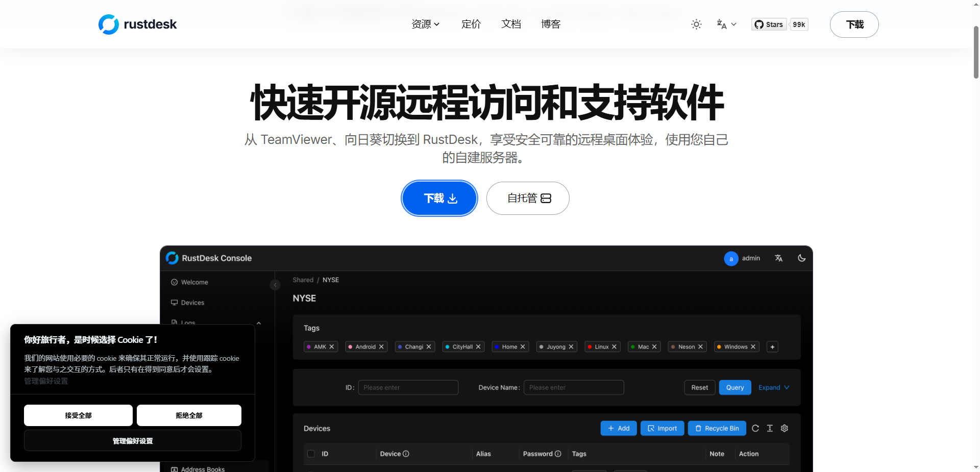Click the Reset button
The width and height of the screenshot is (980, 472).
[x=699, y=387]
